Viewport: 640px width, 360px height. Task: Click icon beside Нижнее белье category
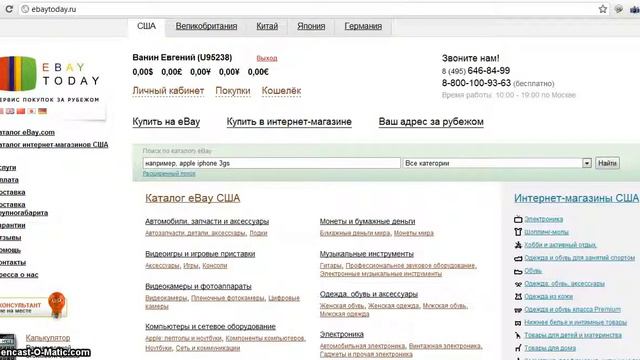518,322
